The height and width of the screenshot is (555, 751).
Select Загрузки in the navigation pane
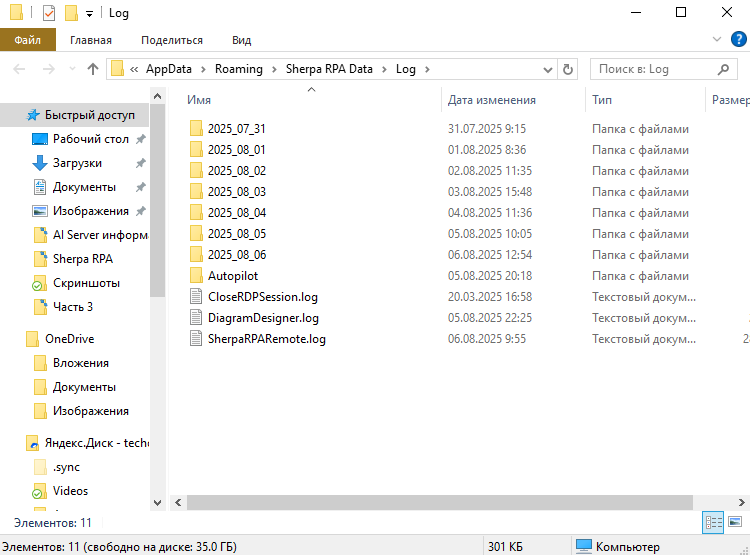(x=77, y=163)
